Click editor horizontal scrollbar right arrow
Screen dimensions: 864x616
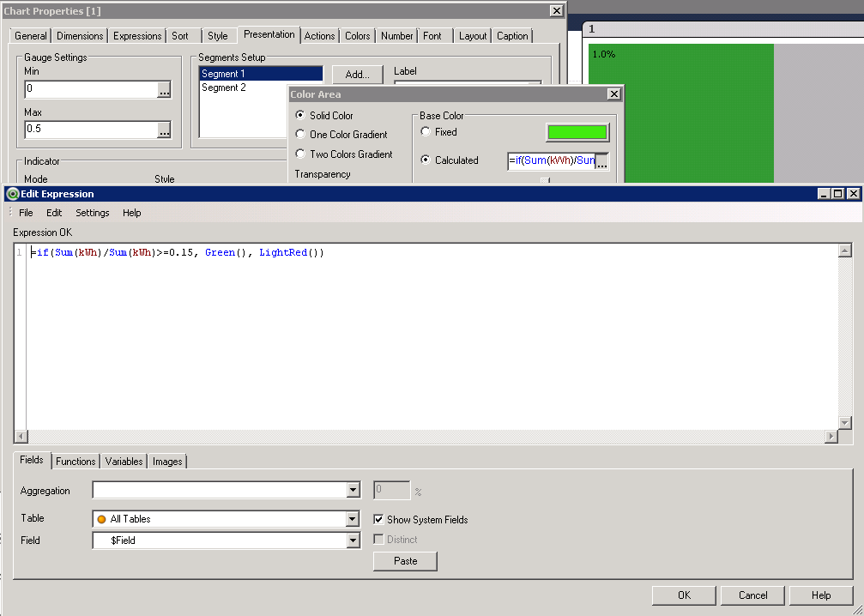click(x=831, y=437)
